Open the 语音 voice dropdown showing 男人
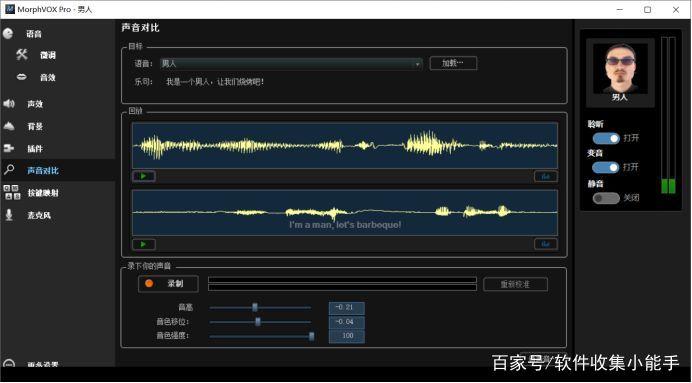The image size is (692, 383). (x=291, y=64)
